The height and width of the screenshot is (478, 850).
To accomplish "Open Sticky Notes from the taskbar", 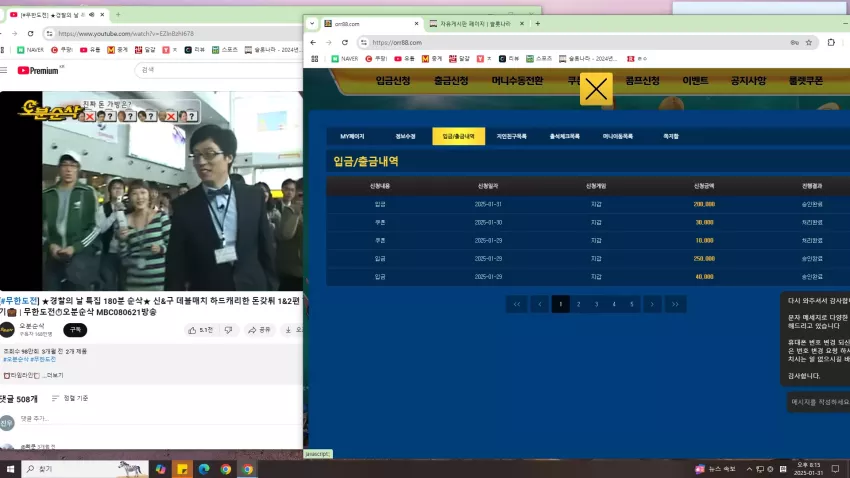I will click(182, 469).
